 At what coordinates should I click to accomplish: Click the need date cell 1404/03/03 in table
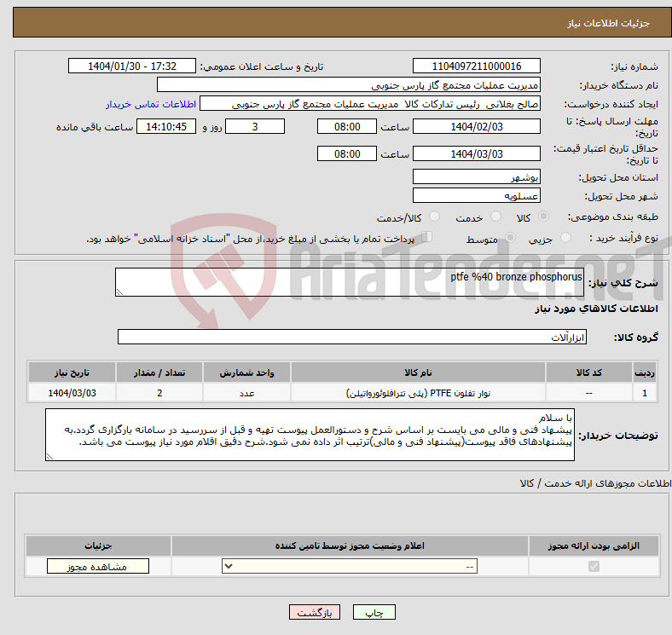72,393
